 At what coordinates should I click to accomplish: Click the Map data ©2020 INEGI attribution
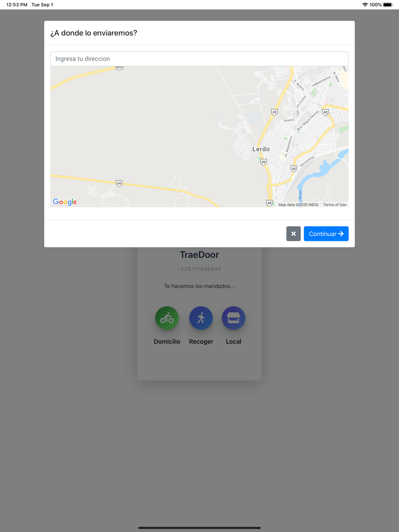coord(298,205)
